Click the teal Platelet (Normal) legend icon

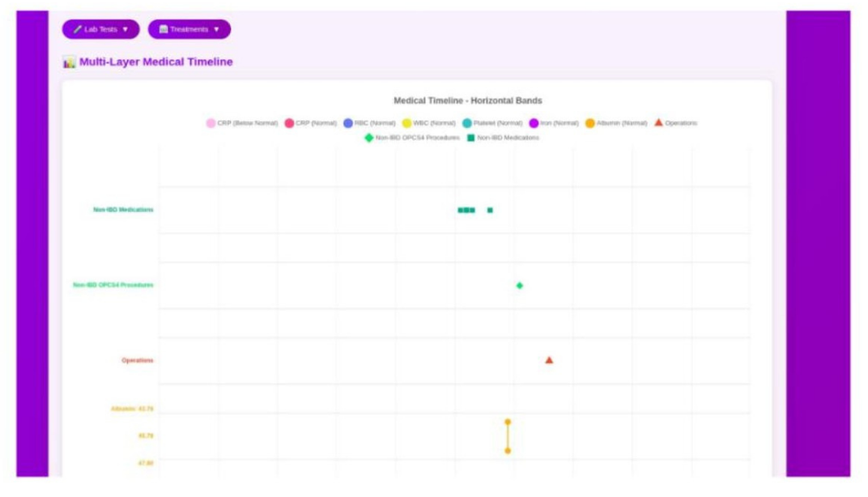pyautogui.click(x=467, y=123)
